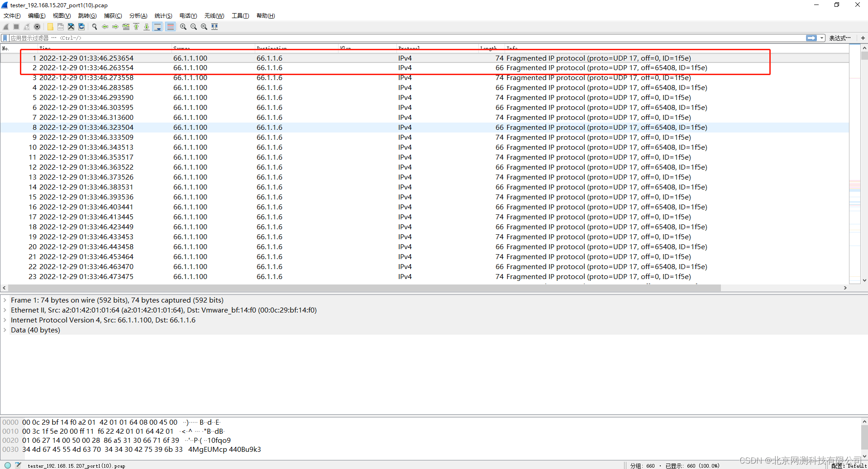This screenshot has height=469, width=868.
Task: Open the 无线(W) menu
Action: point(214,16)
